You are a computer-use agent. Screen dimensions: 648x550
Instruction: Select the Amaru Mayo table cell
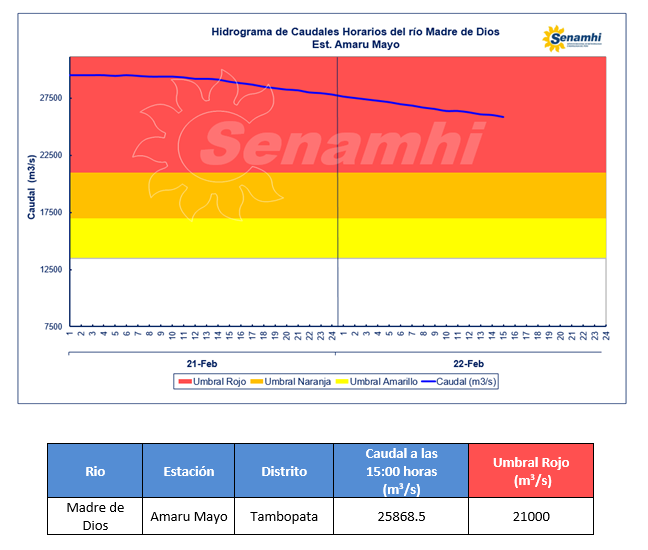coord(188,516)
